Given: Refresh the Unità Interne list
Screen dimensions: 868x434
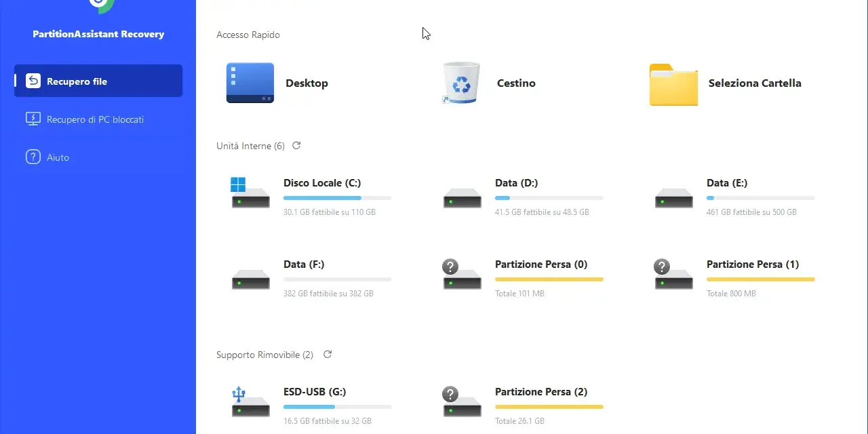Looking at the screenshot, I should tap(296, 146).
